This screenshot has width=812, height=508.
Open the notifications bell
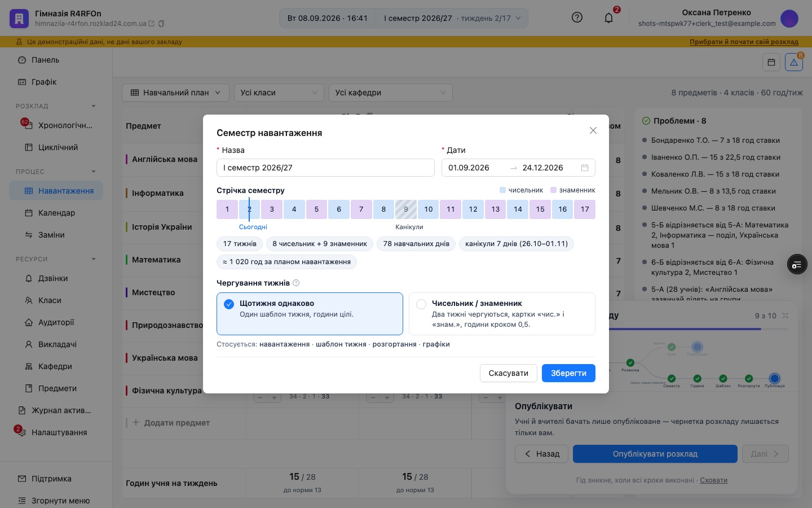tap(608, 17)
